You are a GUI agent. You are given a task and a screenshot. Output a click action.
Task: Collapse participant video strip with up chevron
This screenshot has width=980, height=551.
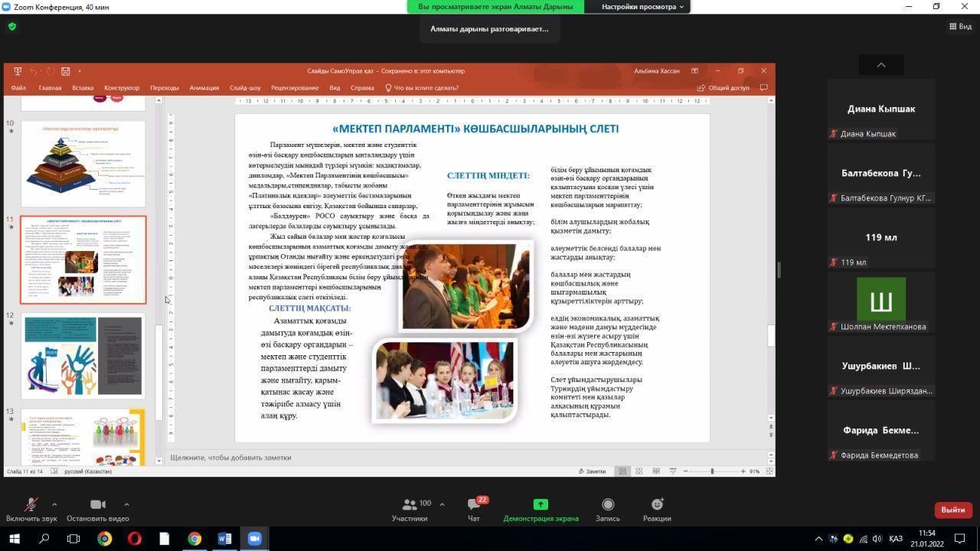[x=880, y=65]
